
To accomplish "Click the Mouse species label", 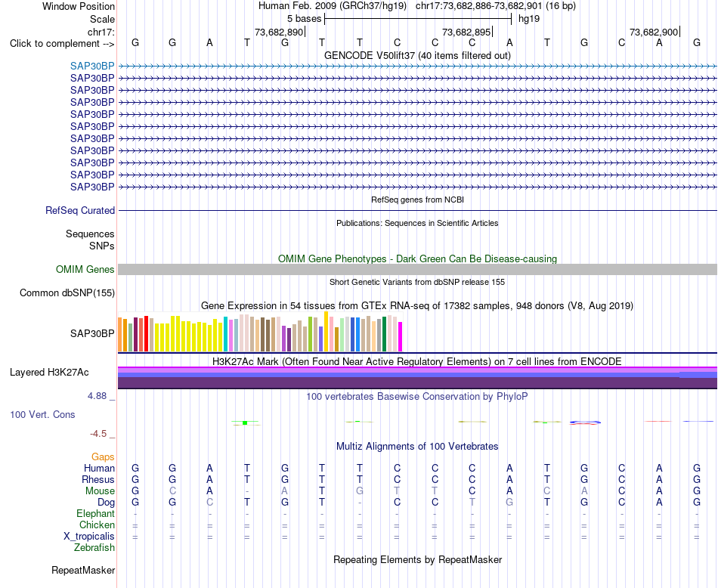I will pos(100,491).
